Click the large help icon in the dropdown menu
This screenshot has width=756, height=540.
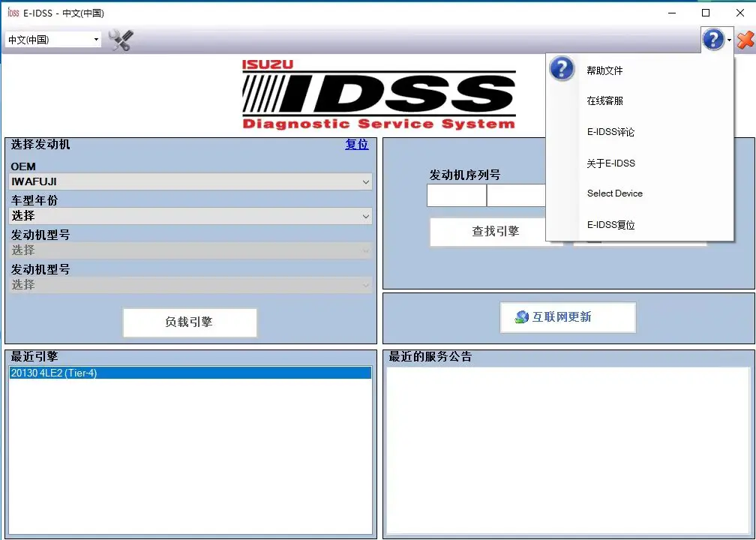[x=562, y=68]
